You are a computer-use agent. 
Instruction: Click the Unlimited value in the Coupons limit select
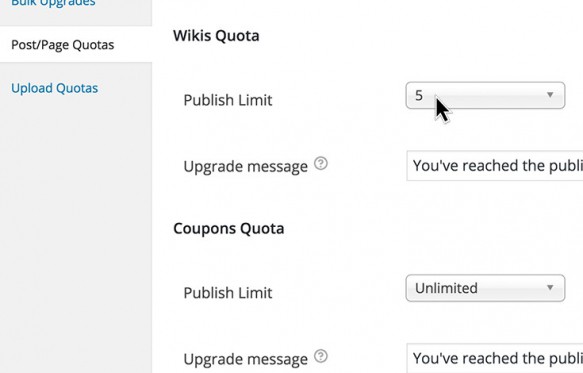[446, 288]
